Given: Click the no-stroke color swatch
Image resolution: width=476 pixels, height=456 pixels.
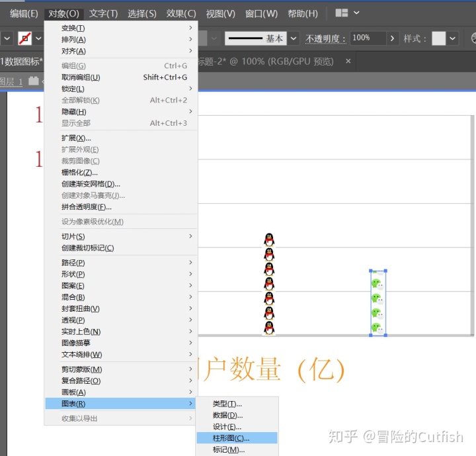Looking at the screenshot, I should click(x=25, y=38).
